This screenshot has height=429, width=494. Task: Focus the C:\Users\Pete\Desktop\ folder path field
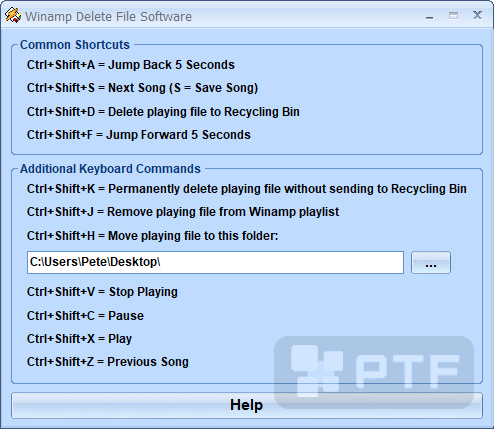[x=215, y=263]
